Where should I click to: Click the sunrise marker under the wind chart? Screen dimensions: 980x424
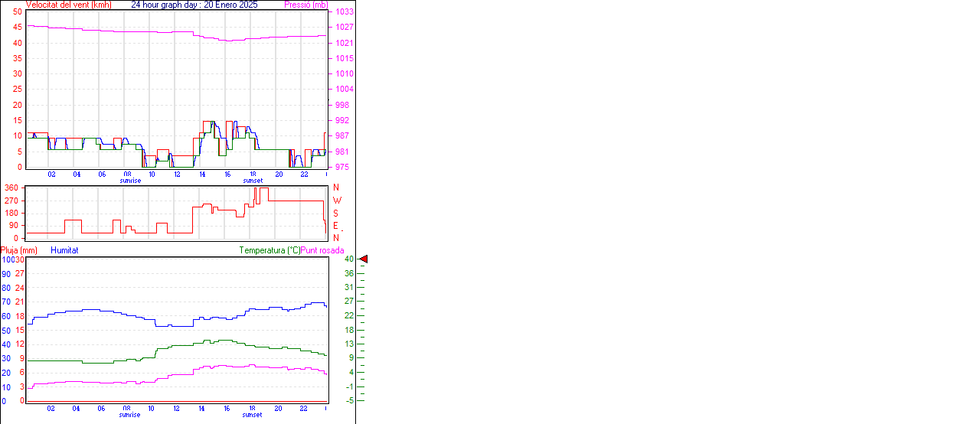pyautogui.click(x=130, y=181)
